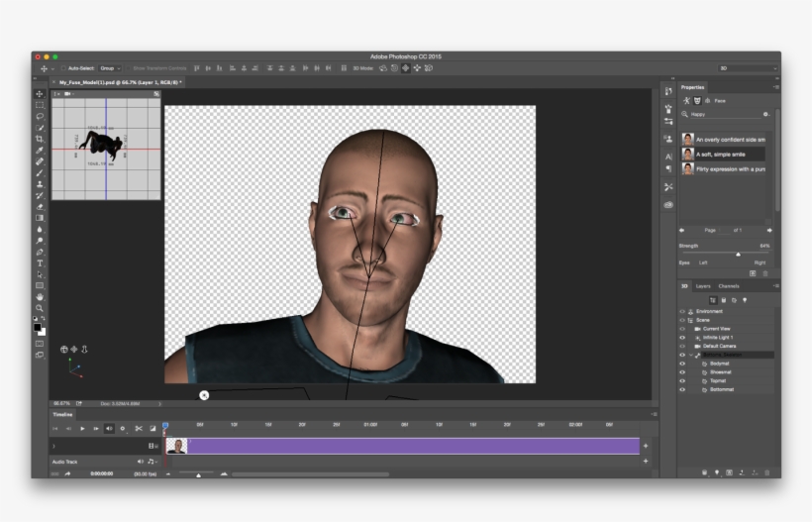This screenshot has height=522, width=812.
Task: Select the Brush tool
Action: point(40,173)
